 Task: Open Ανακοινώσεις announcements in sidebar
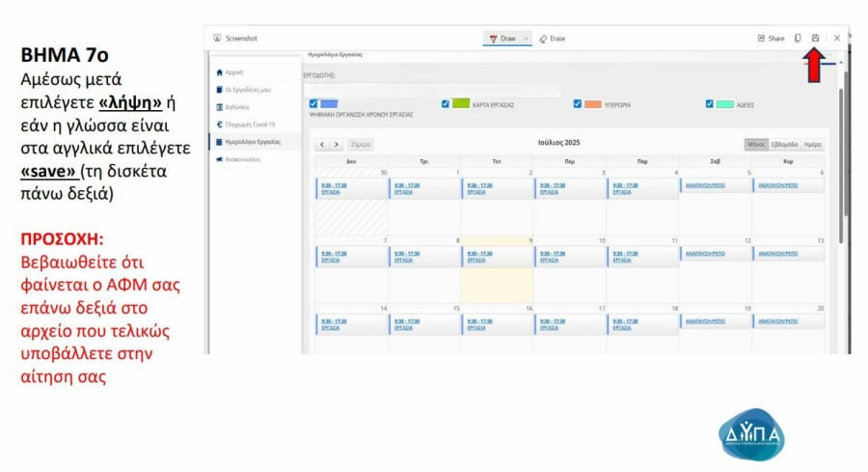pos(243,159)
